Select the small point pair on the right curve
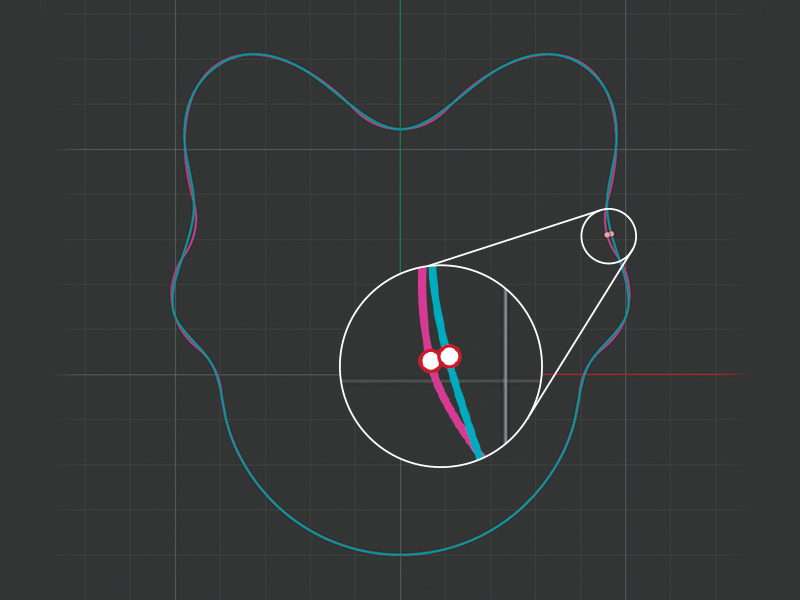Viewport: 800px width, 600px height. click(x=609, y=234)
